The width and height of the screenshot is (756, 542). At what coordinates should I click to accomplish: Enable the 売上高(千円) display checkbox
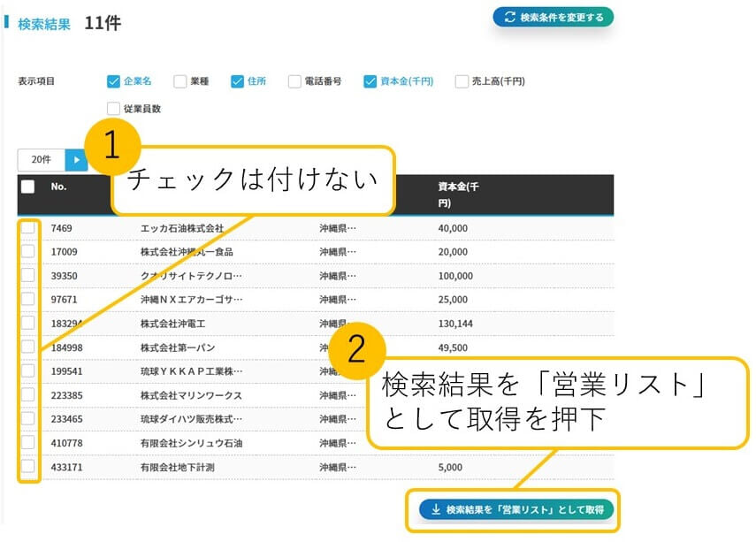(x=462, y=81)
